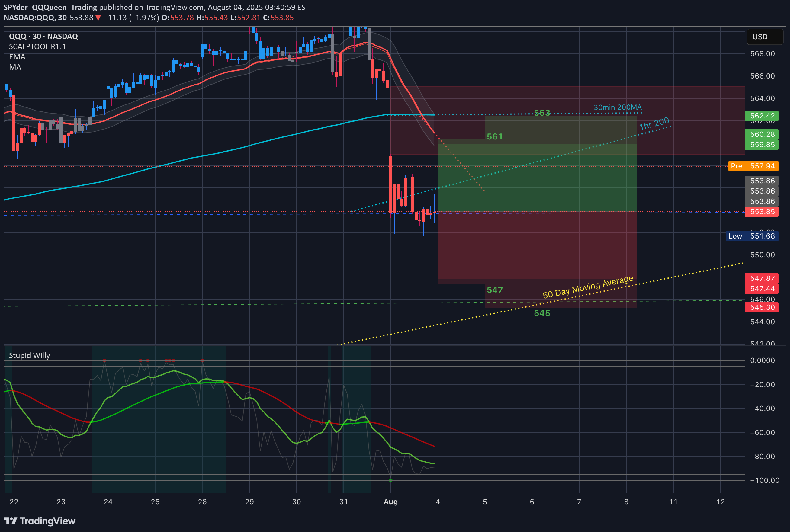The image size is (790, 532).
Task: Click date 12 on the time axis
Action: (x=721, y=502)
